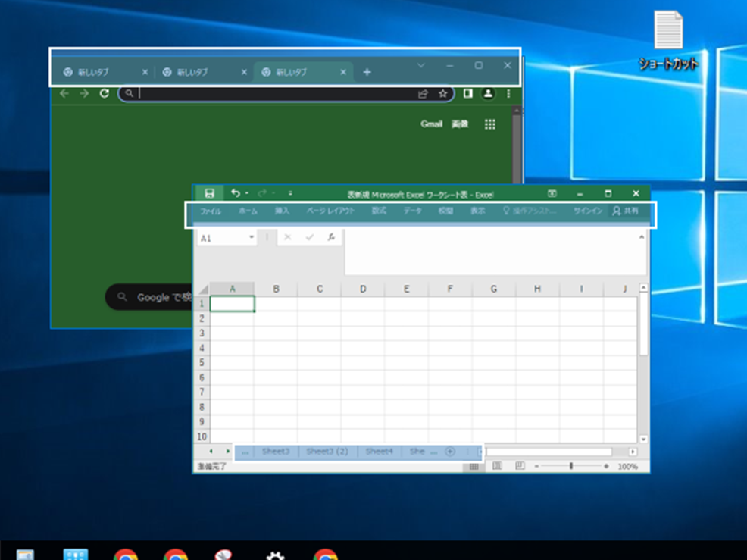Open Customize Quick Access Toolbar dropdown in Excel
This screenshot has height=560, width=747.
(290, 193)
